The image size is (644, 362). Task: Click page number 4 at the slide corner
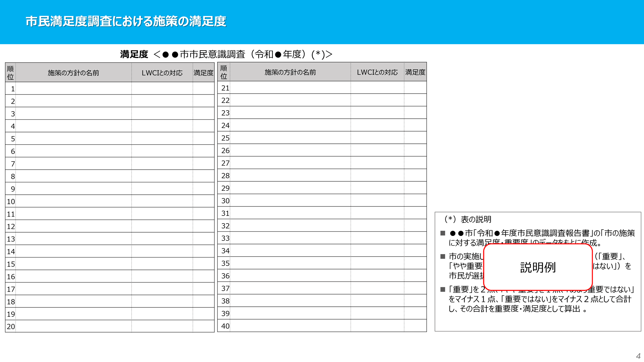tap(638, 356)
